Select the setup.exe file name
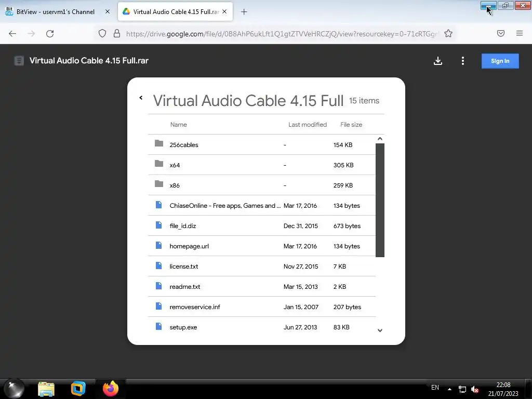Image resolution: width=532 pixels, height=399 pixels. (183, 327)
